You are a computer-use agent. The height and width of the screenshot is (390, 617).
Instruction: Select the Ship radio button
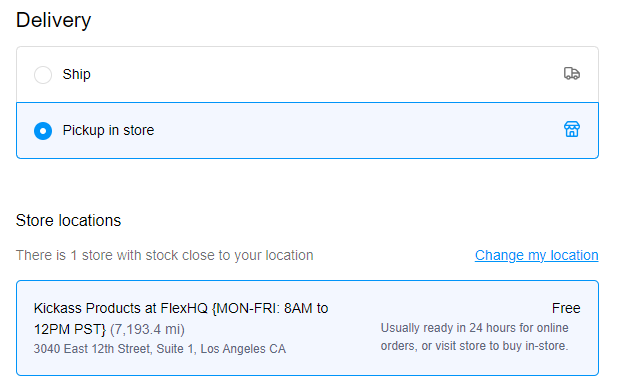(x=43, y=75)
